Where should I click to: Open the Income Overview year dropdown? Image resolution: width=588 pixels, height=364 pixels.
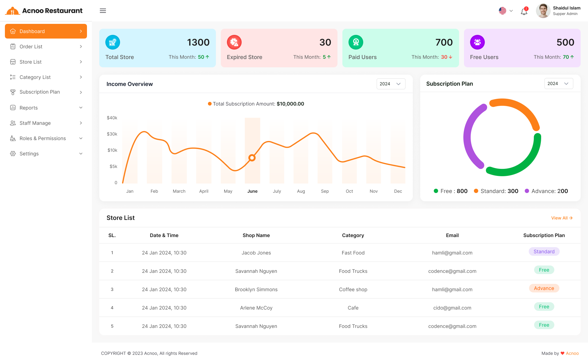pyautogui.click(x=391, y=84)
